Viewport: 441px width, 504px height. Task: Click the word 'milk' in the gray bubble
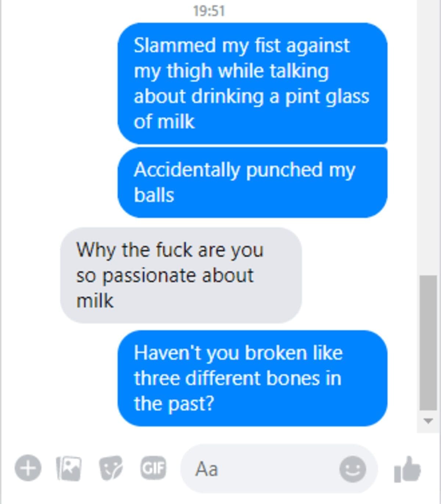(95, 301)
